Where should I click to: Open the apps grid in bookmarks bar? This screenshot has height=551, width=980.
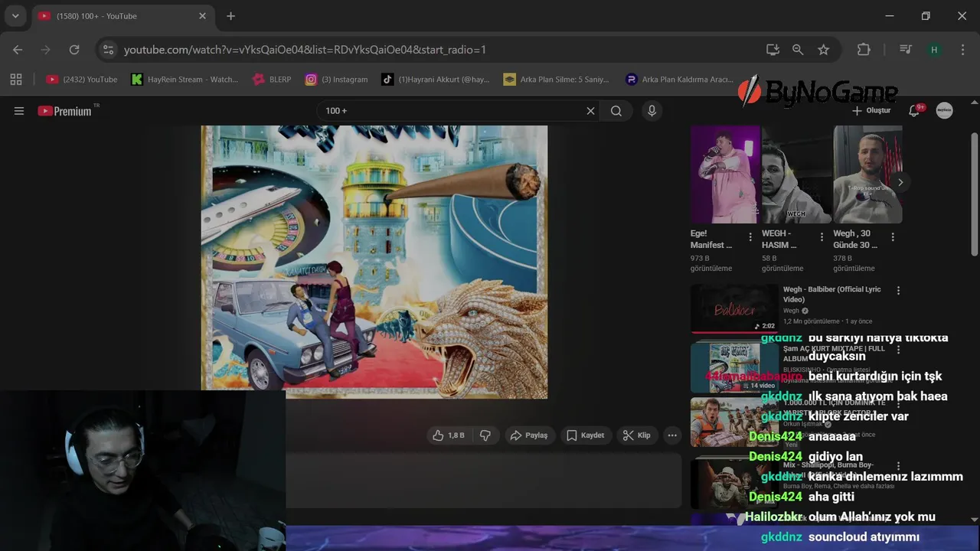tap(16, 79)
